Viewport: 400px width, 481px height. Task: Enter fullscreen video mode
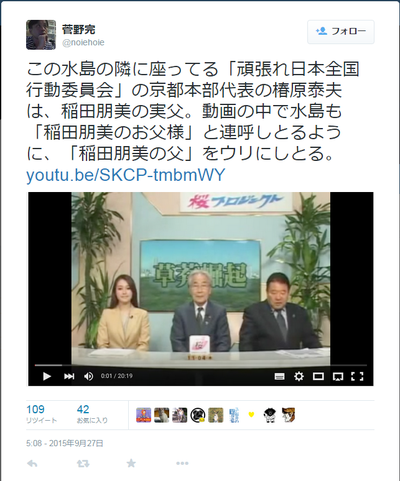[357, 376]
